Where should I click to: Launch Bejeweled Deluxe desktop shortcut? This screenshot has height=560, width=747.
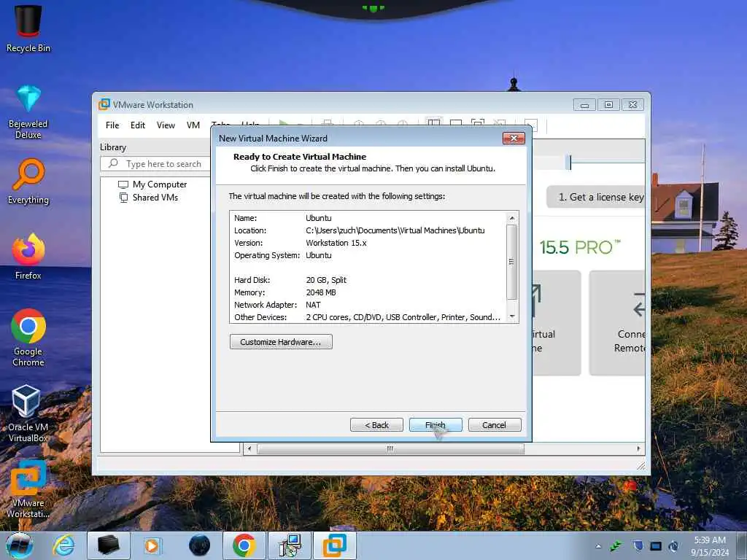(28, 112)
